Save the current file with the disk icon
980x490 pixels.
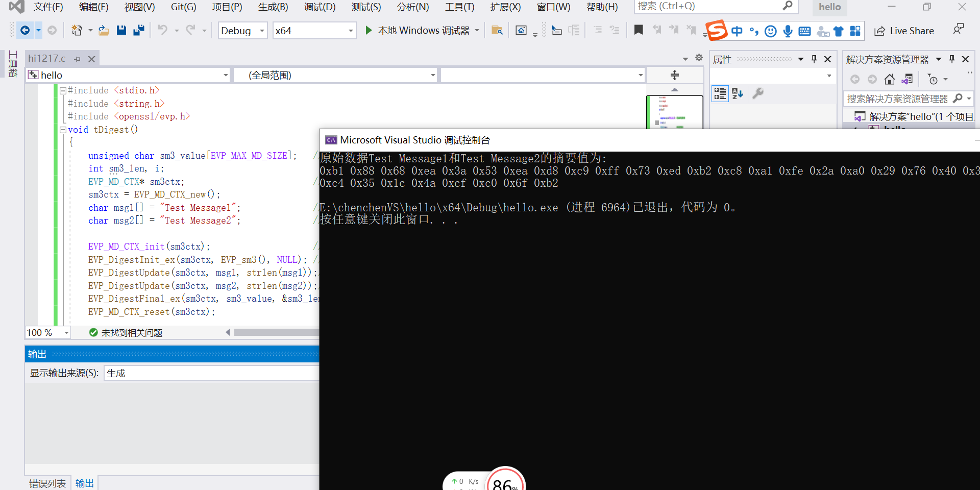tap(121, 31)
